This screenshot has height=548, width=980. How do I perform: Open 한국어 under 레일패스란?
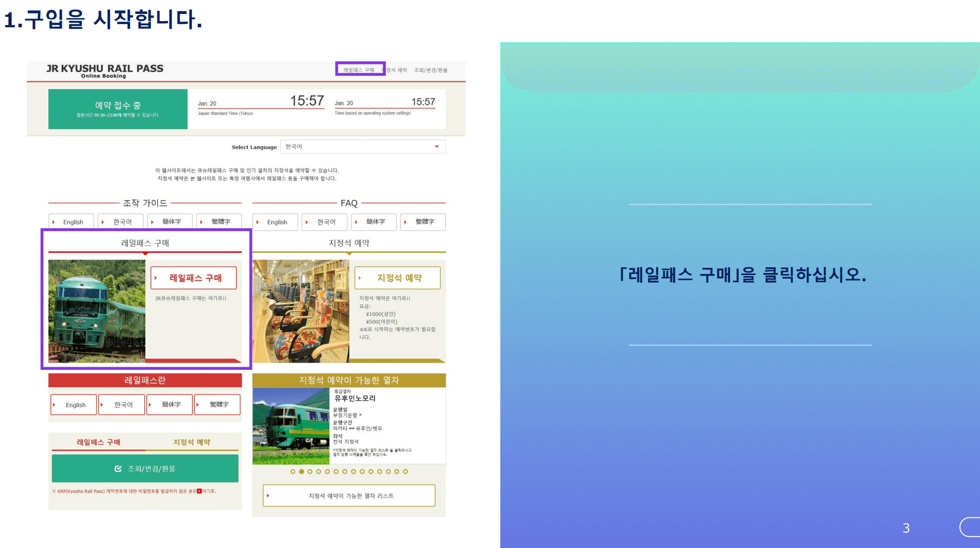click(122, 405)
